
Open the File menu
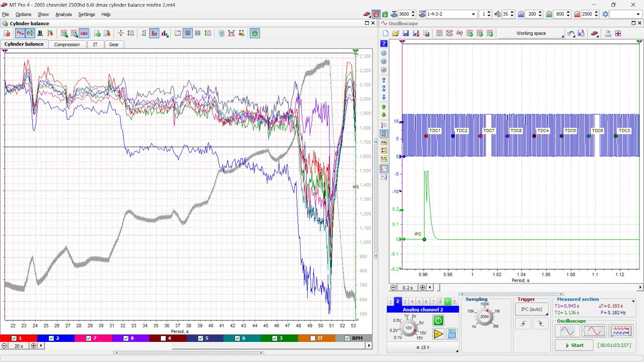(x=6, y=15)
